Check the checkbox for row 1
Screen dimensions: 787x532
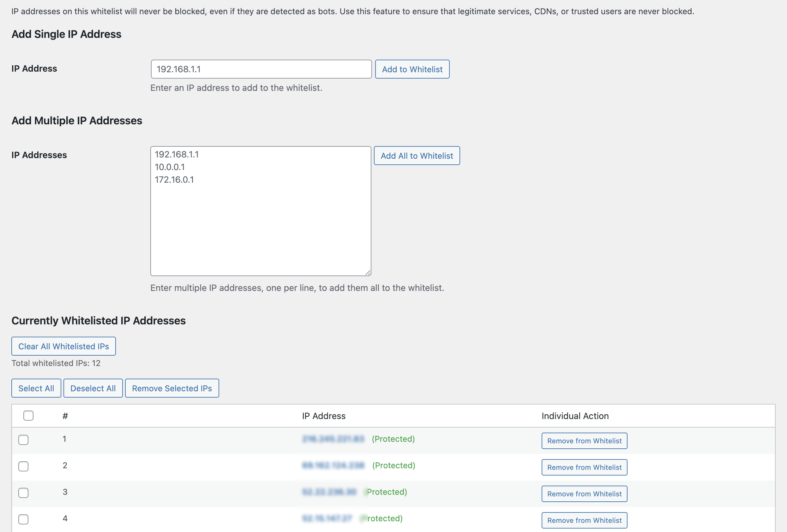[23, 440]
